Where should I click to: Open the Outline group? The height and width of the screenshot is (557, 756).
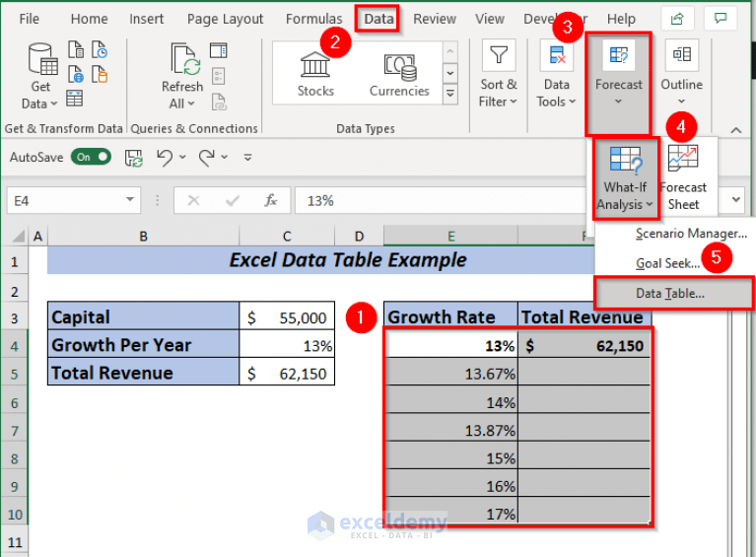681,73
